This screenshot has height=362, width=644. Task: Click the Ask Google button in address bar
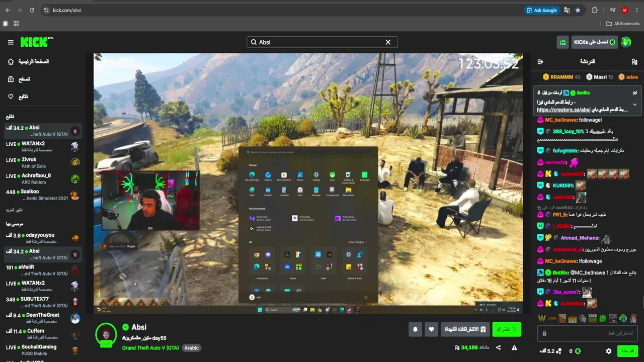[541, 10]
